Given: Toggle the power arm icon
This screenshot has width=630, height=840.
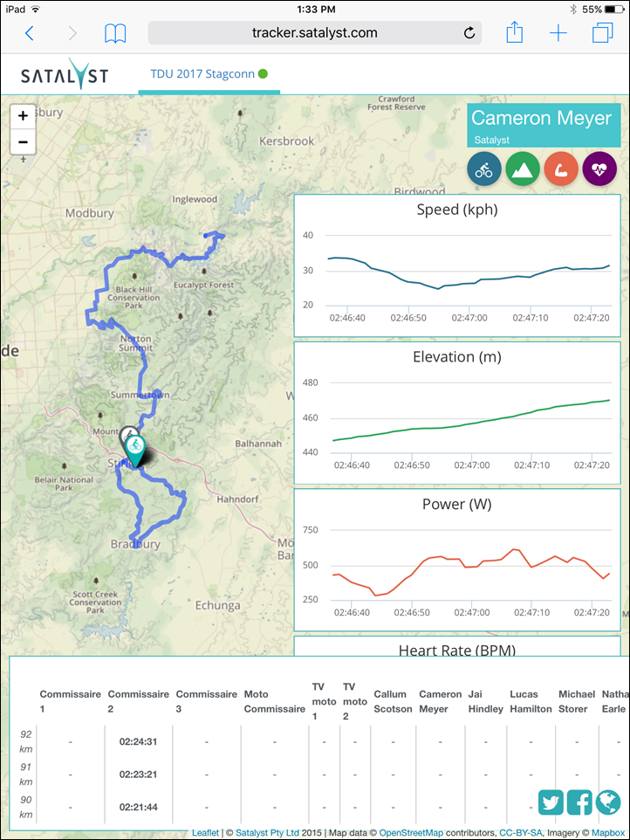Looking at the screenshot, I should [x=561, y=169].
